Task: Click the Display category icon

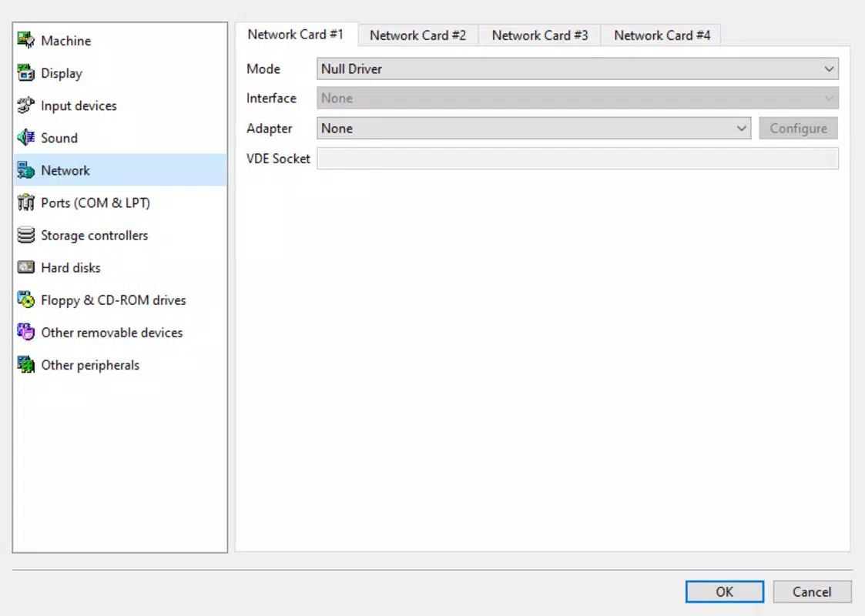Action: point(26,73)
